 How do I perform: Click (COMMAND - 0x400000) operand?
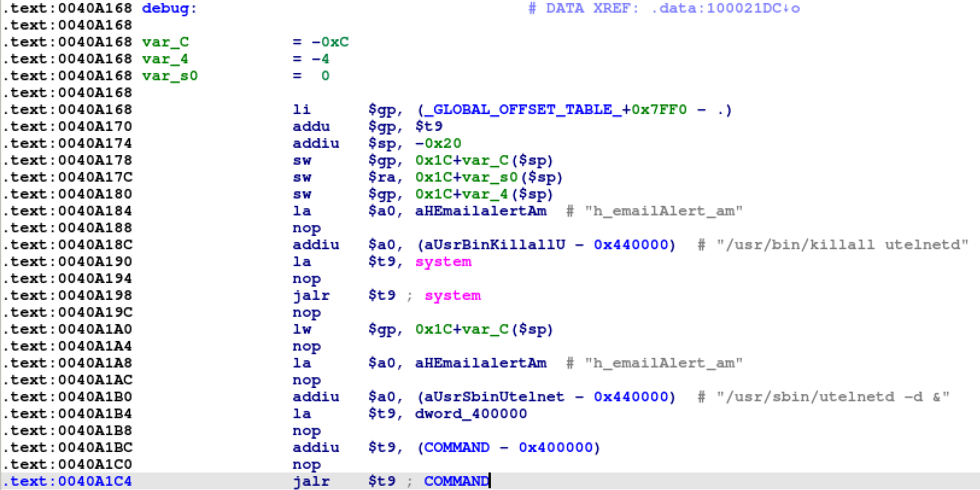point(508,448)
